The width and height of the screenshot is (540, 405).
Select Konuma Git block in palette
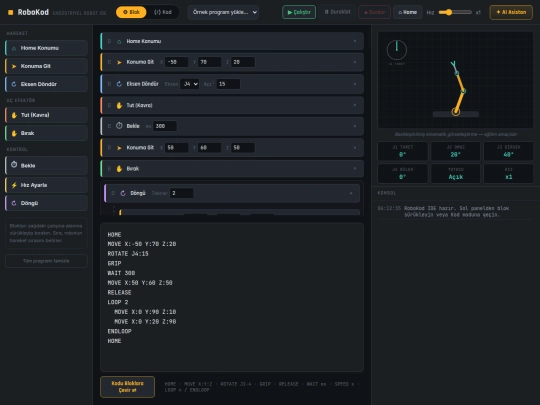[x=46, y=66]
